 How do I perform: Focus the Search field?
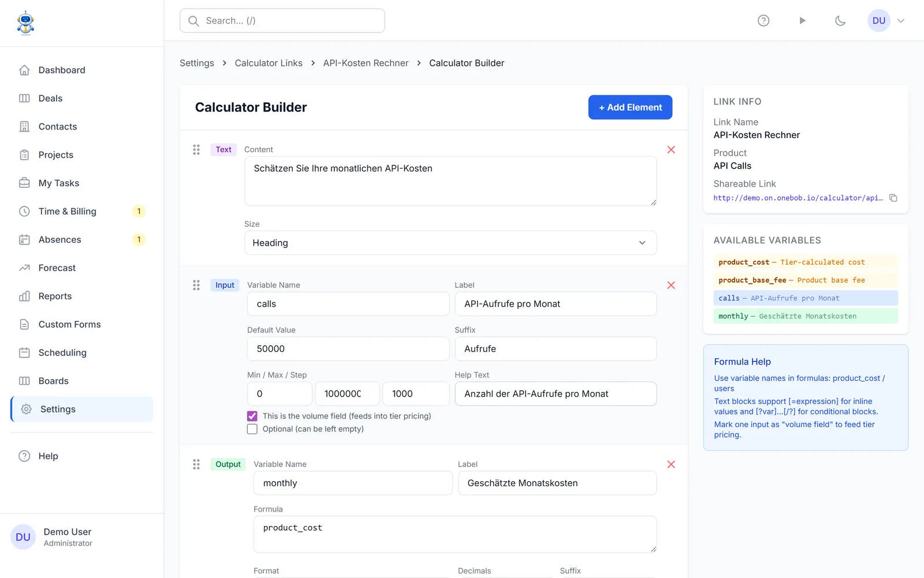coord(282,21)
